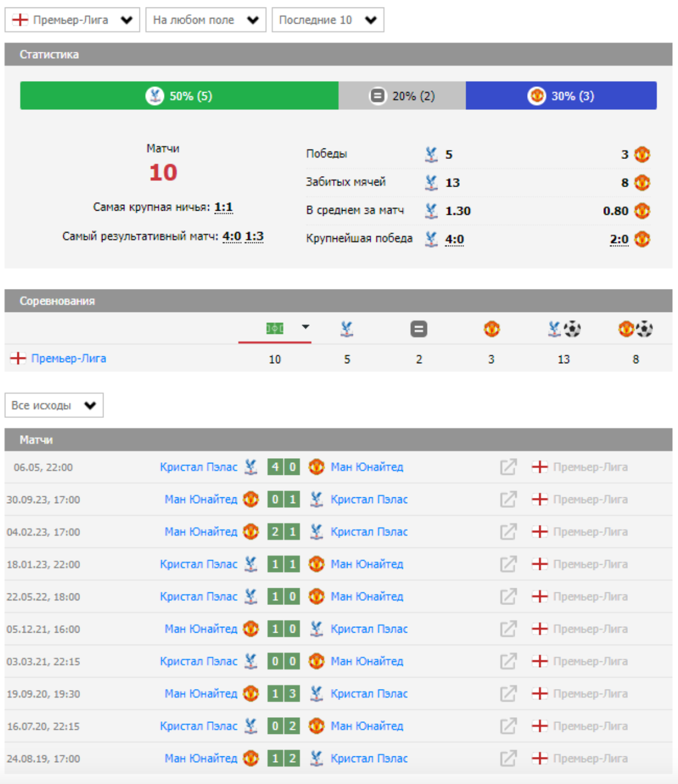Open Премьер-Лига link in competitions table
The image size is (678, 784).
pyautogui.click(x=68, y=358)
